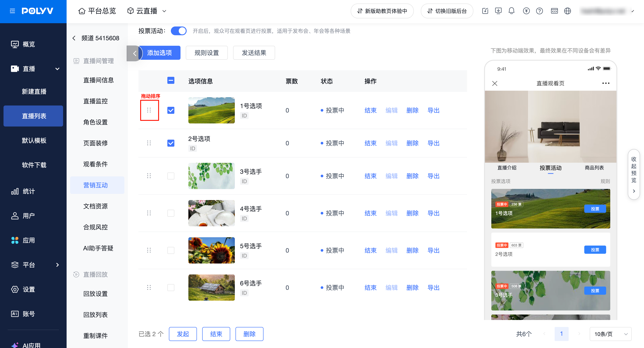This screenshot has height=348, width=644.
Task: Open 直播监控 in the channel menu
Action: pyautogui.click(x=96, y=101)
